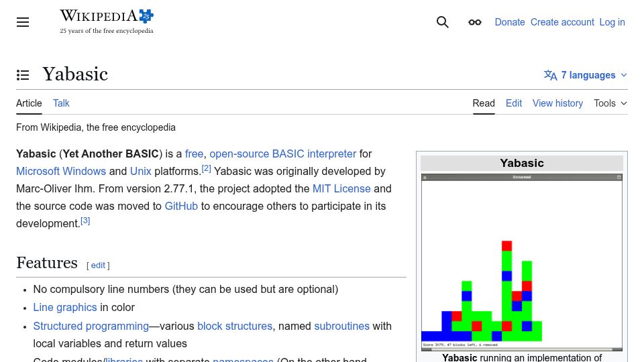Screen dimensions: 644x362
Task: Switch to the Article tab
Action: pos(29,103)
